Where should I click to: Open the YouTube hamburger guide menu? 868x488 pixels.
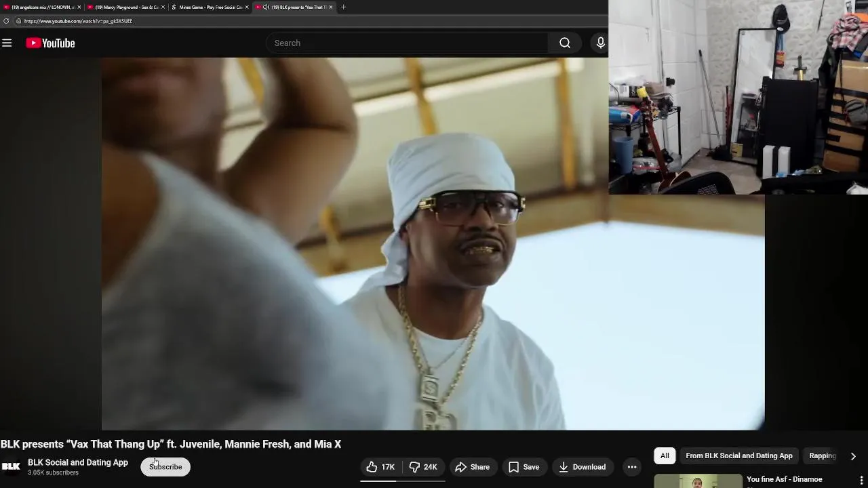pos(7,43)
